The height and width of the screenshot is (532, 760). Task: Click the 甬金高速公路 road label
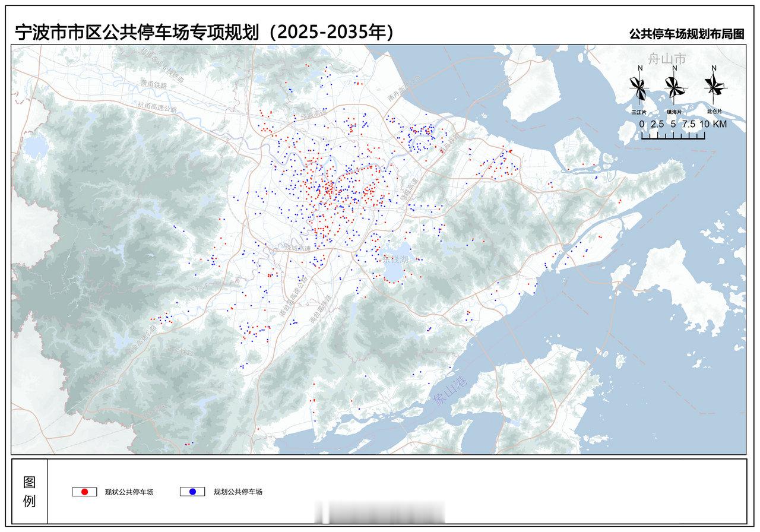[x=141, y=341]
